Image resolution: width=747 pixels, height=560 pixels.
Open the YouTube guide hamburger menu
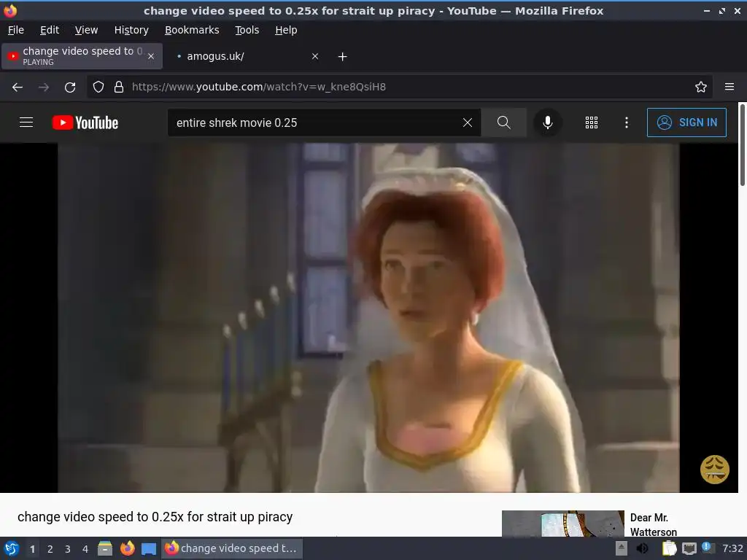(x=26, y=122)
